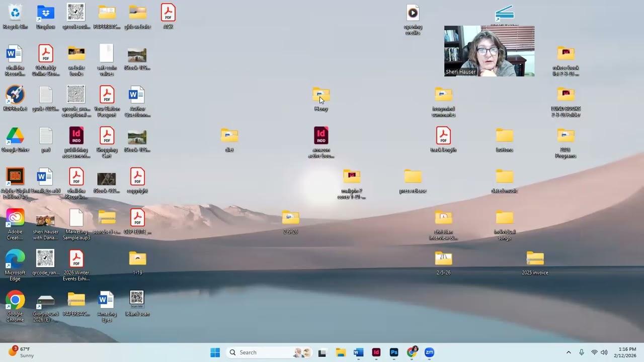The image size is (644, 362).
Task: Select the malgrin 2 cover folder
Action: (x=352, y=184)
